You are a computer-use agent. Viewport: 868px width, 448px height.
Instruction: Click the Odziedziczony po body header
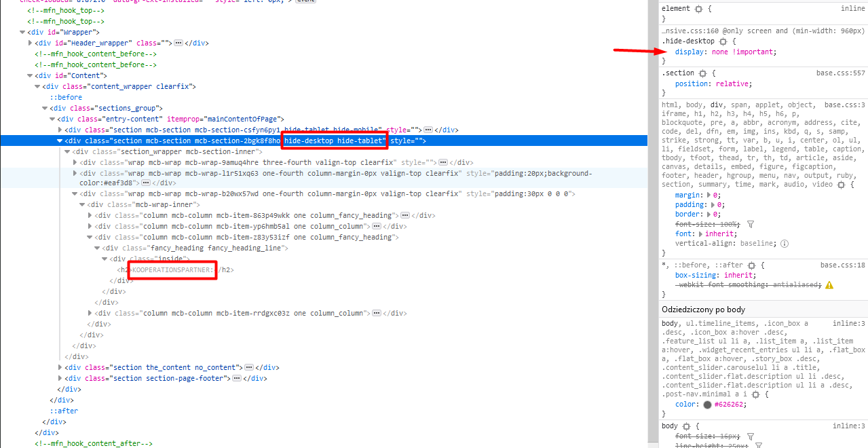[704, 310]
